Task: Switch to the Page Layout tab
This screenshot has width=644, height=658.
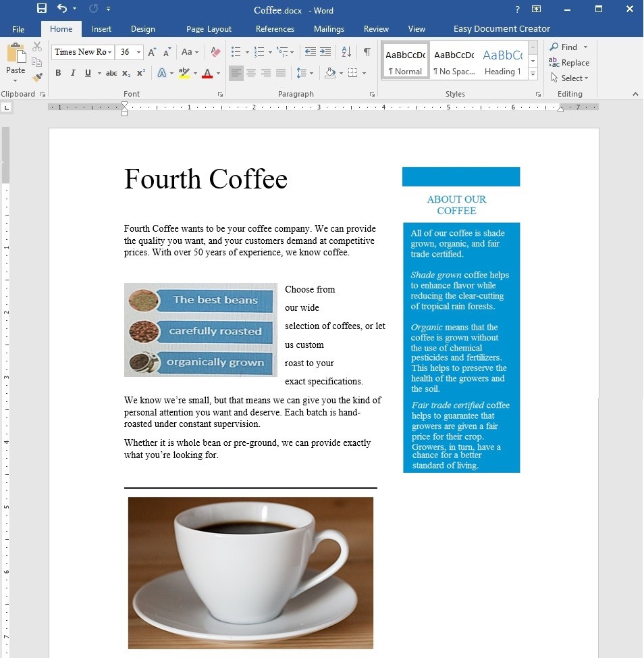Action: click(209, 29)
